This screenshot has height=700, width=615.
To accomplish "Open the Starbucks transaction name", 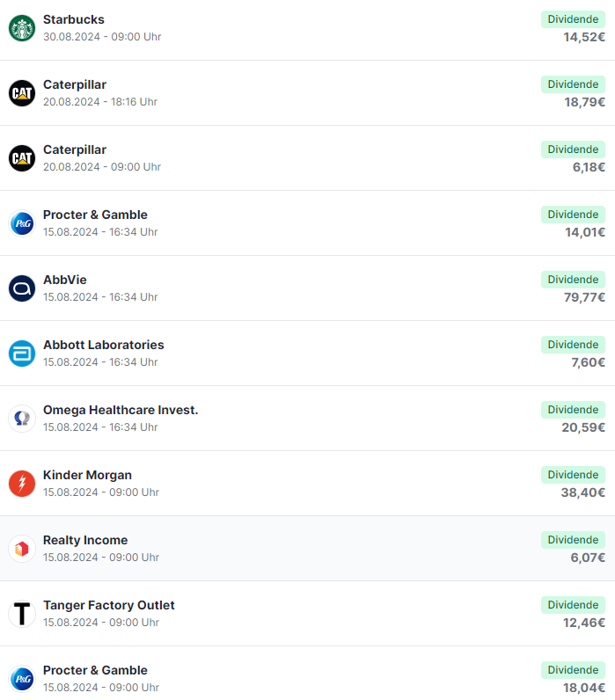I will 74,19.
